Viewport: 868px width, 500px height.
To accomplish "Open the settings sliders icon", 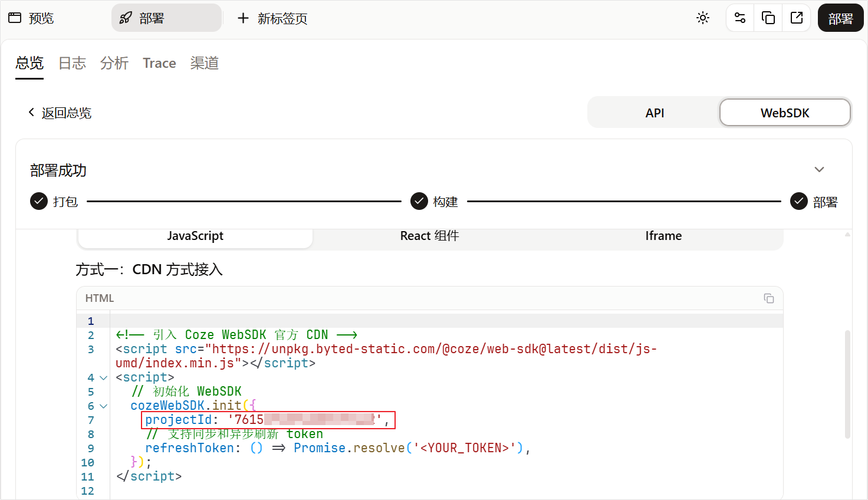I will [740, 18].
